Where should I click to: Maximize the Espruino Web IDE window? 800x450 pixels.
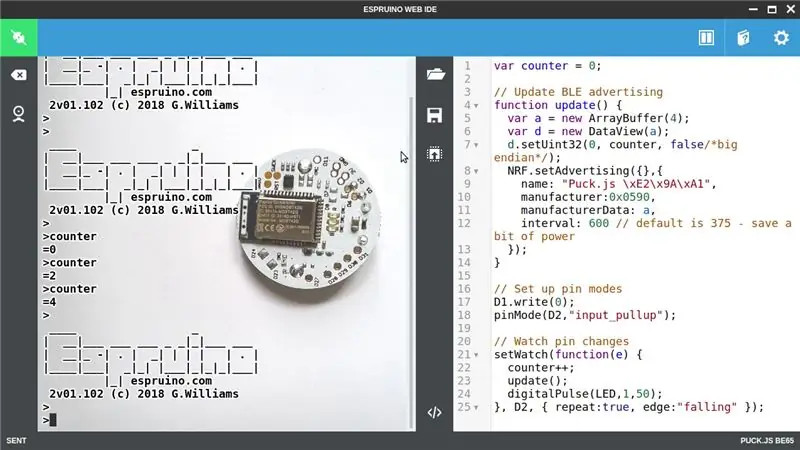[x=772, y=9]
